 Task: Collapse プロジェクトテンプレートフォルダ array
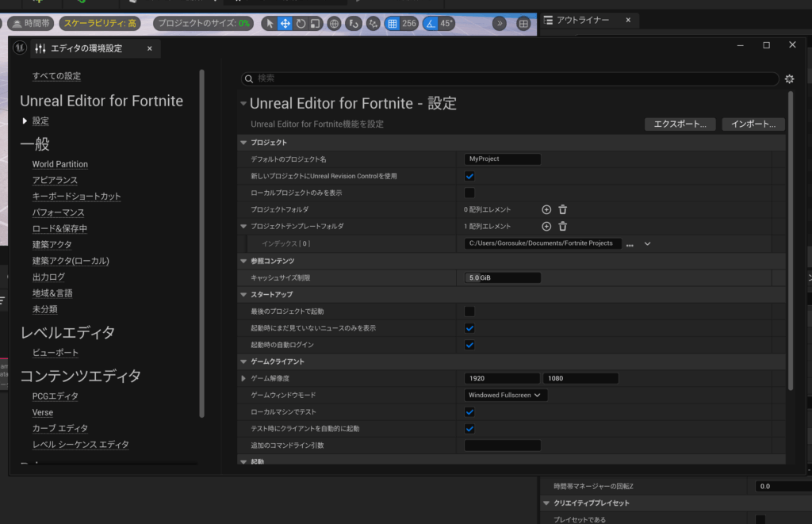point(243,226)
